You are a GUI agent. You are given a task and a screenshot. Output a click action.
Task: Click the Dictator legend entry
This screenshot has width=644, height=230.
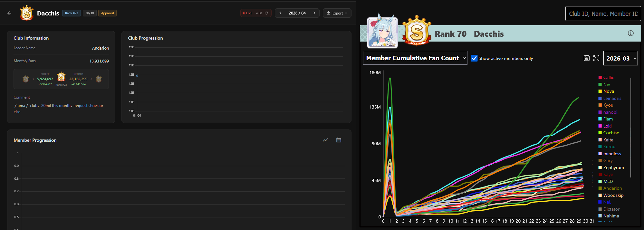point(609,209)
